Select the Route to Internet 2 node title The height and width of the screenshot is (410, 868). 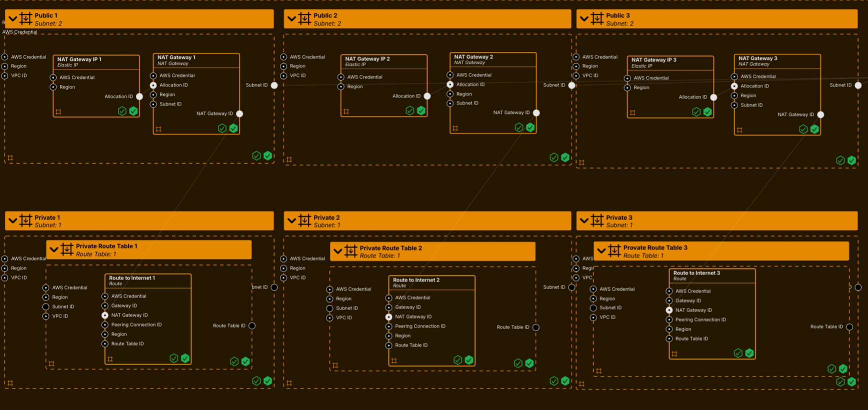coord(416,280)
